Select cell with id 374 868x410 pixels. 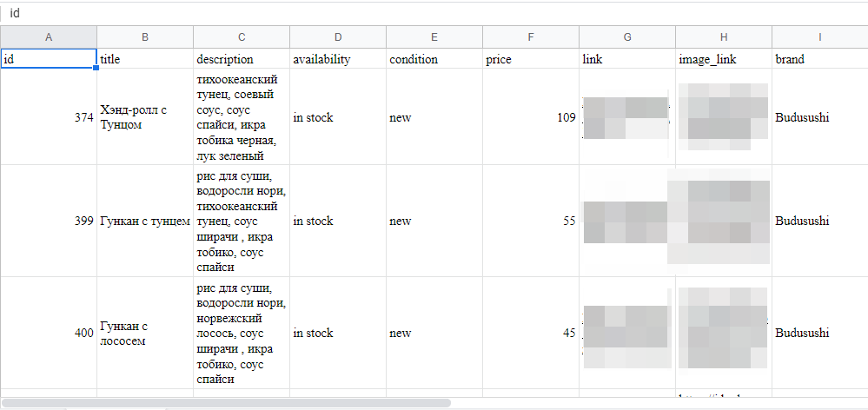tap(49, 117)
